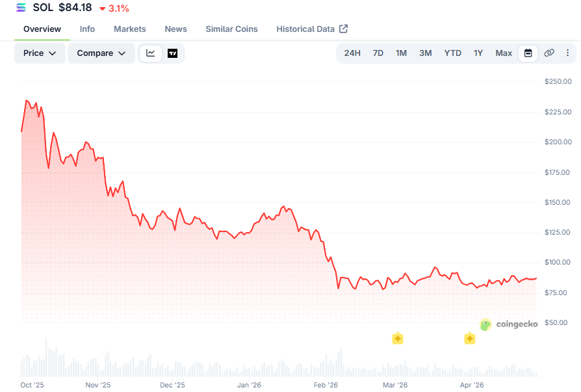Open the Markets tab
This screenshot has height=392, width=581.
click(130, 29)
